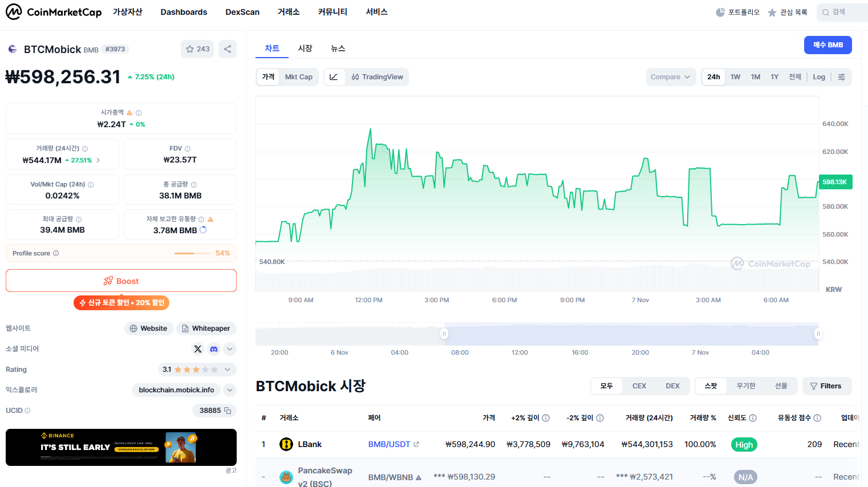The height and width of the screenshot is (487, 868).
Task: Click the PancakeSwap exchange logo
Action: pyautogui.click(x=286, y=477)
